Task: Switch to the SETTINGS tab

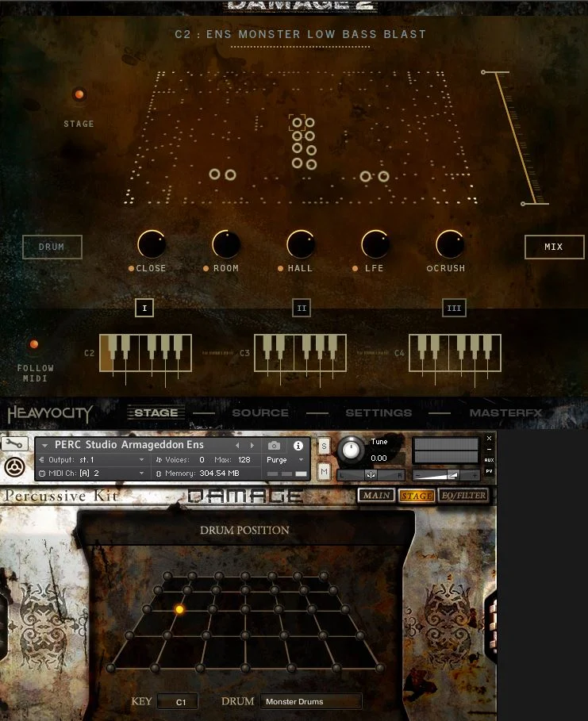Action: click(x=379, y=413)
